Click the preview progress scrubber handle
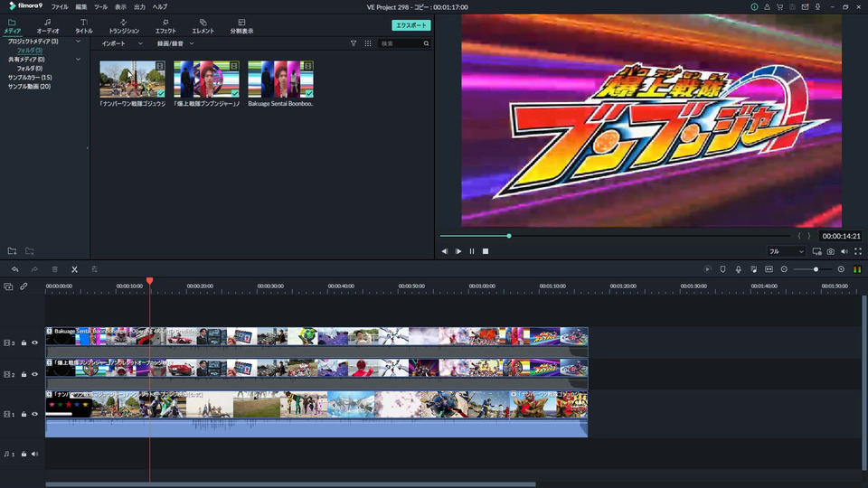 click(x=509, y=236)
